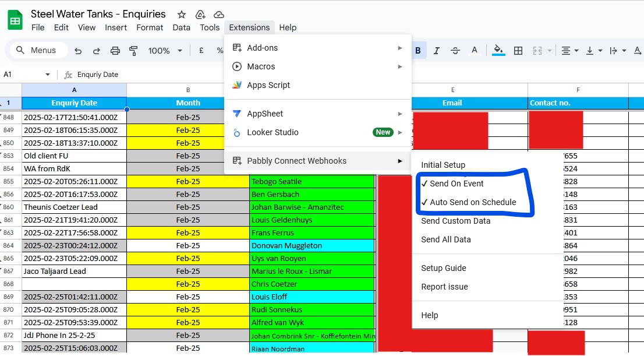Toggle italic formatting
The height and width of the screenshot is (356, 644).
click(x=436, y=51)
